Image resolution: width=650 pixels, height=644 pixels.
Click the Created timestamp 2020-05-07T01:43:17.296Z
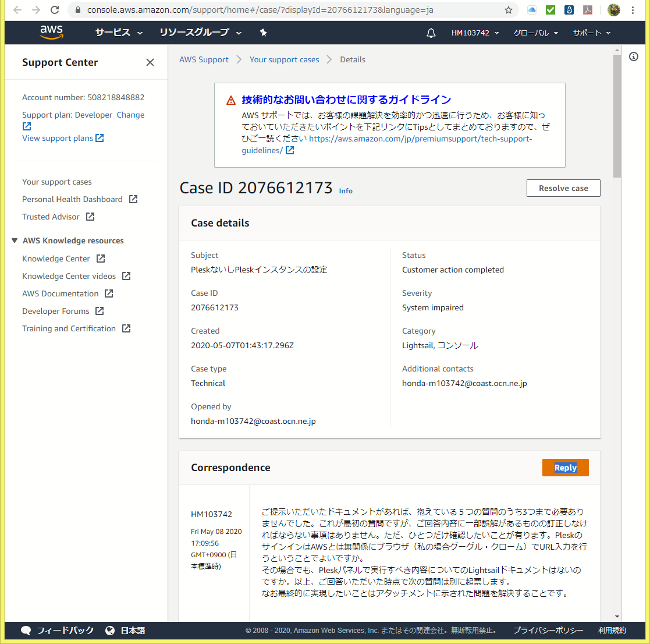pyautogui.click(x=242, y=345)
